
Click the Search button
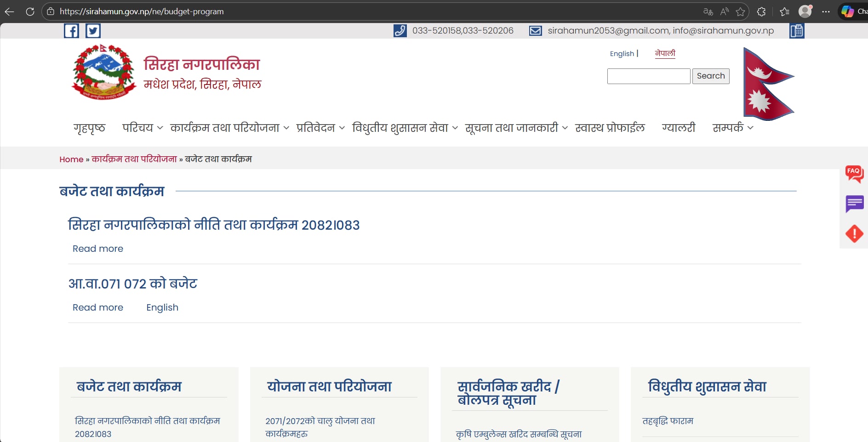[x=710, y=76]
